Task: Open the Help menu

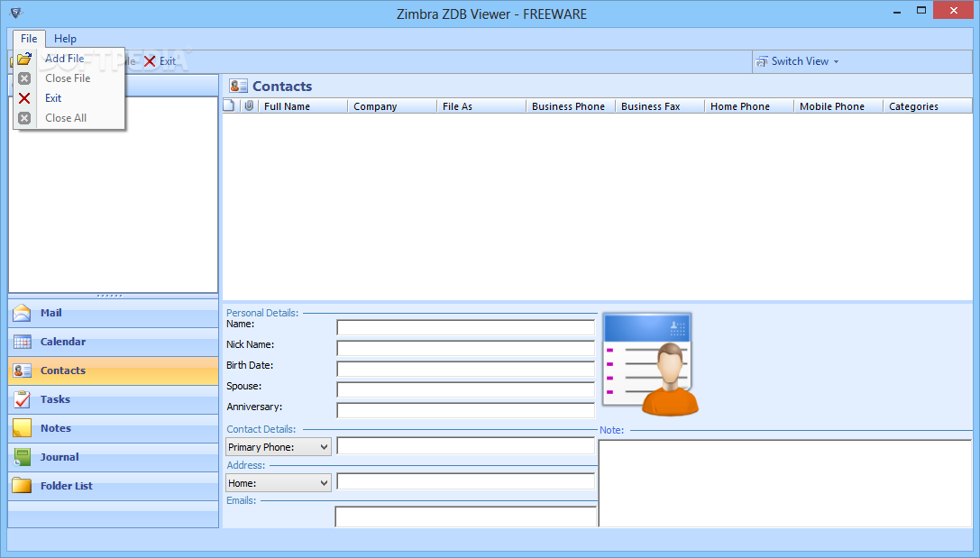Action: (65, 39)
